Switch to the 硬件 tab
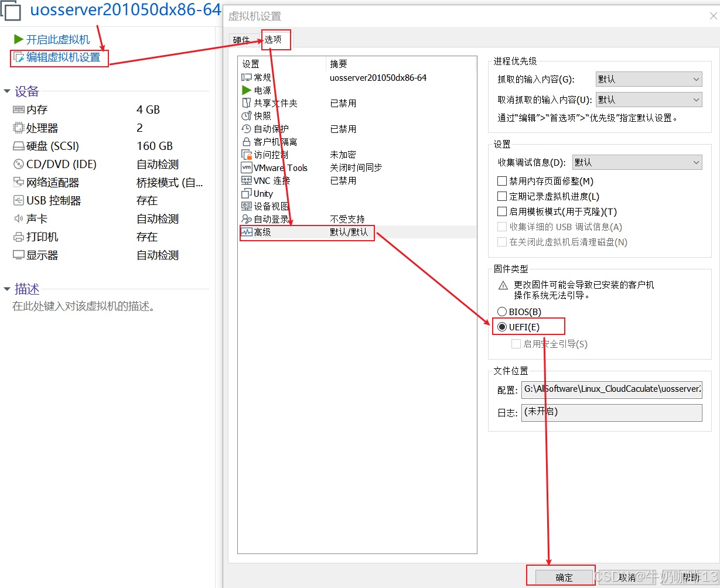 point(241,40)
